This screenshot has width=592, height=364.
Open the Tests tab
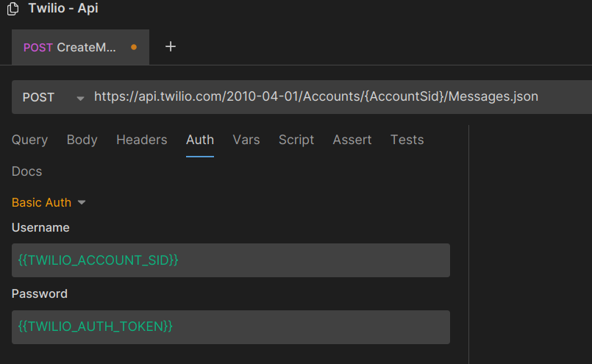pyautogui.click(x=407, y=140)
